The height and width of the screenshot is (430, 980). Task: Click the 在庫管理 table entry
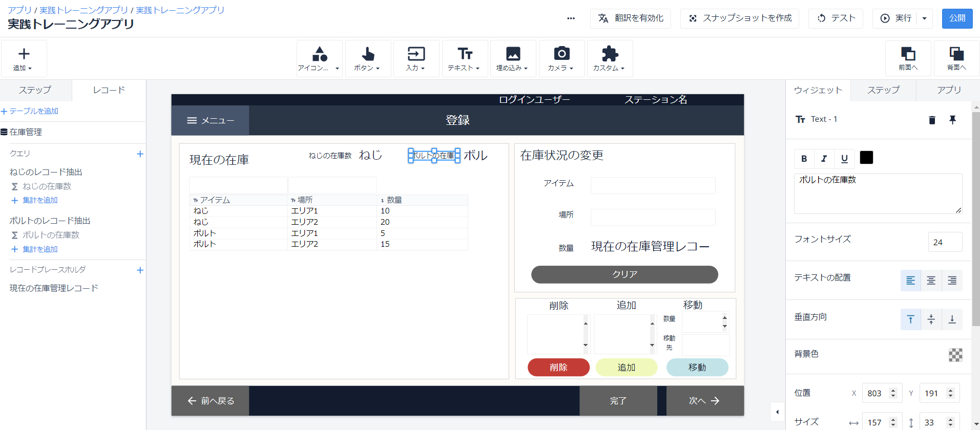click(x=22, y=132)
